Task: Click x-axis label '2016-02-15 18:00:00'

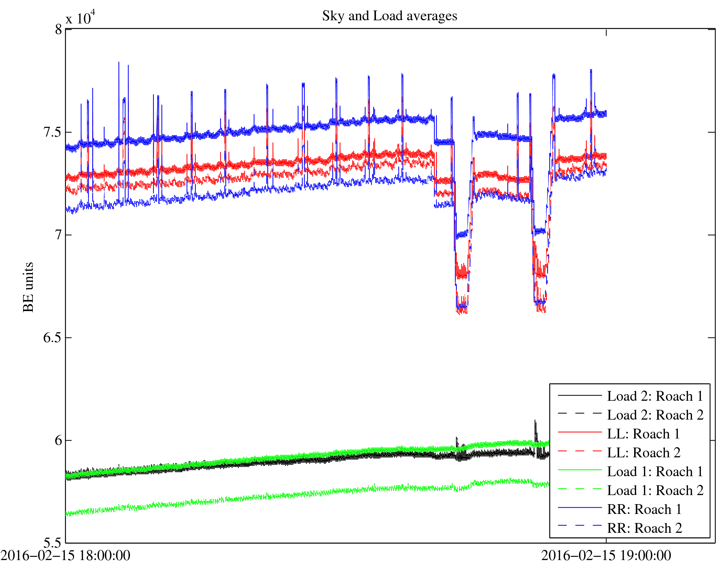Action: click(65, 556)
